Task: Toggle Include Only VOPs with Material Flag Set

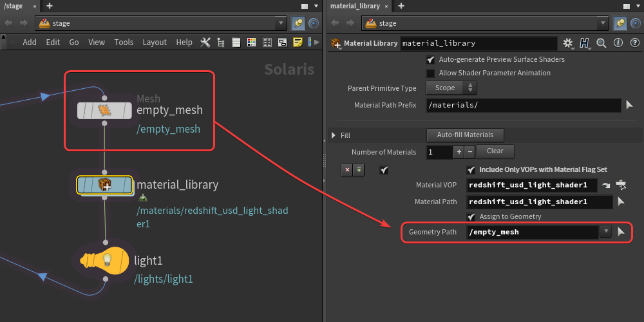Action: [x=471, y=169]
